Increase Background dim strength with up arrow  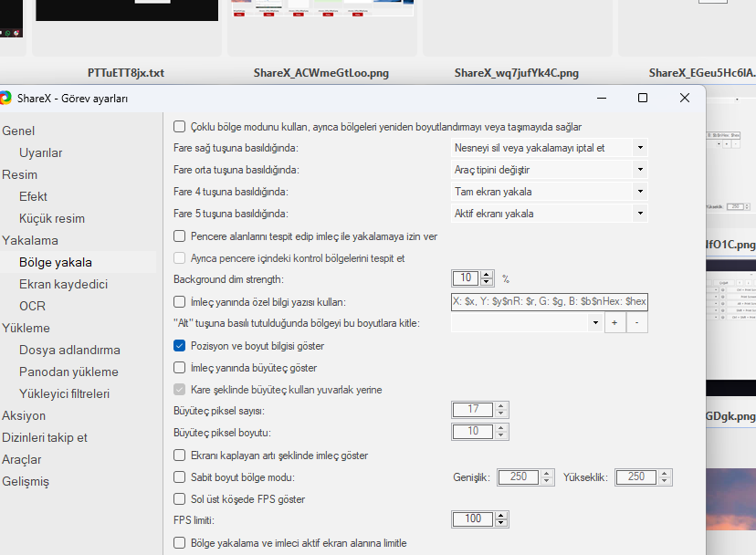click(x=487, y=275)
